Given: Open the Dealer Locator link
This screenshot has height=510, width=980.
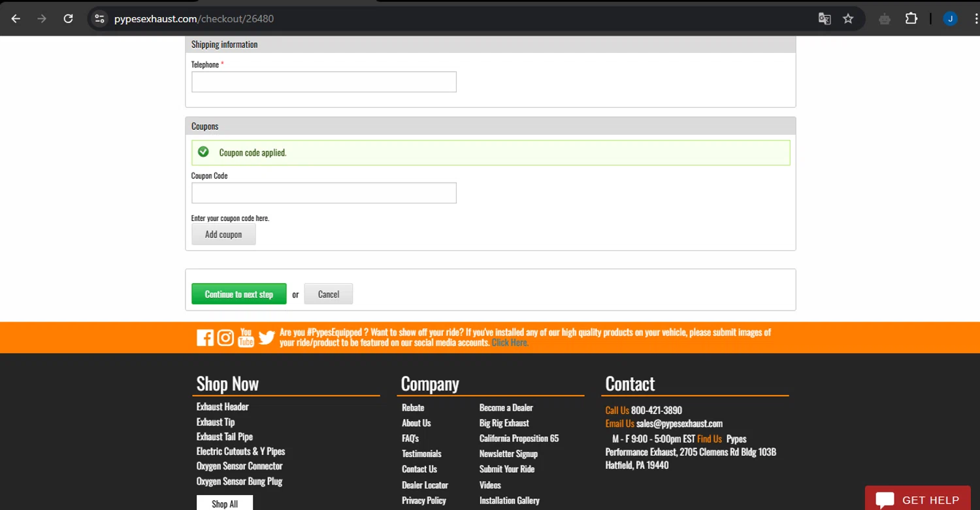Looking at the screenshot, I should (425, 485).
